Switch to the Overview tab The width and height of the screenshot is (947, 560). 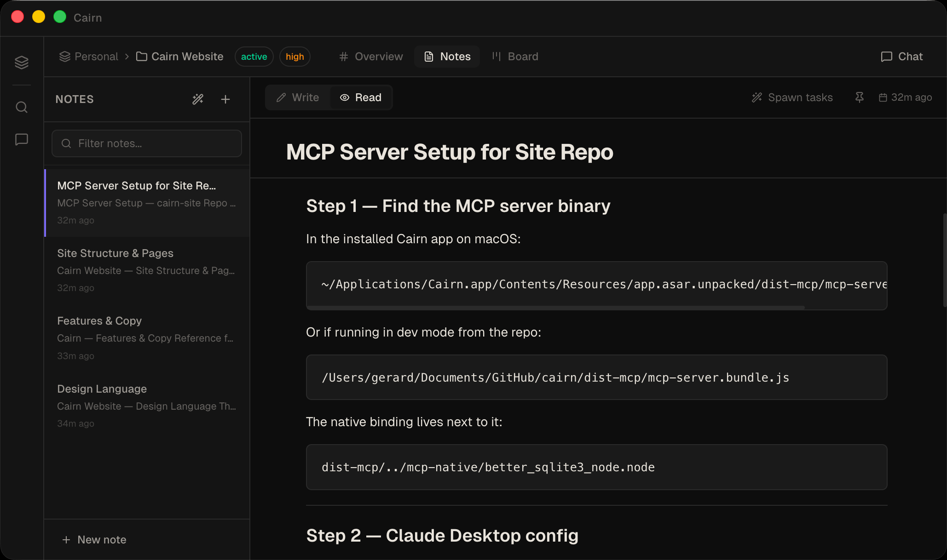[371, 57]
